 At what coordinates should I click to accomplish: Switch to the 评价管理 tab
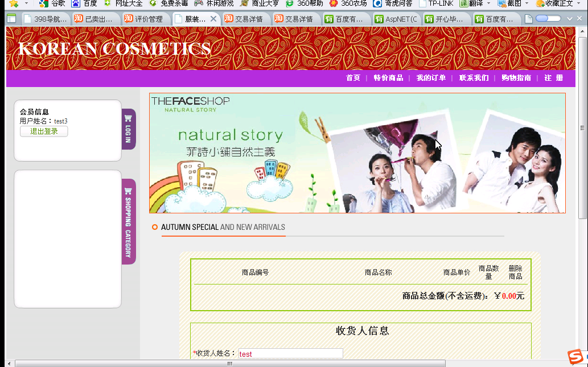[x=146, y=19]
